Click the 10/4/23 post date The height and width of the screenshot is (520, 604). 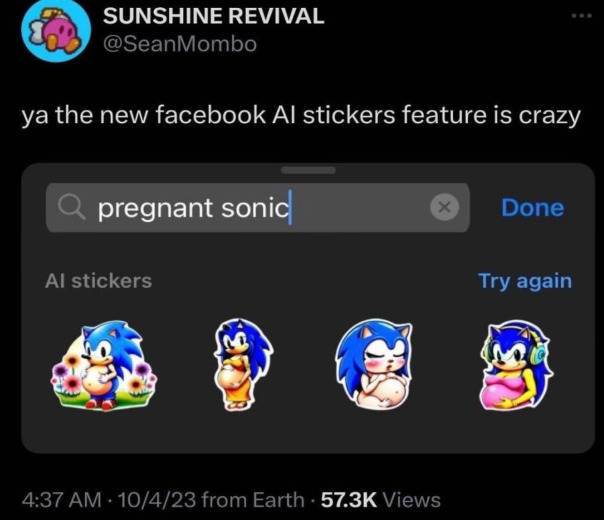[x=148, y=499]
